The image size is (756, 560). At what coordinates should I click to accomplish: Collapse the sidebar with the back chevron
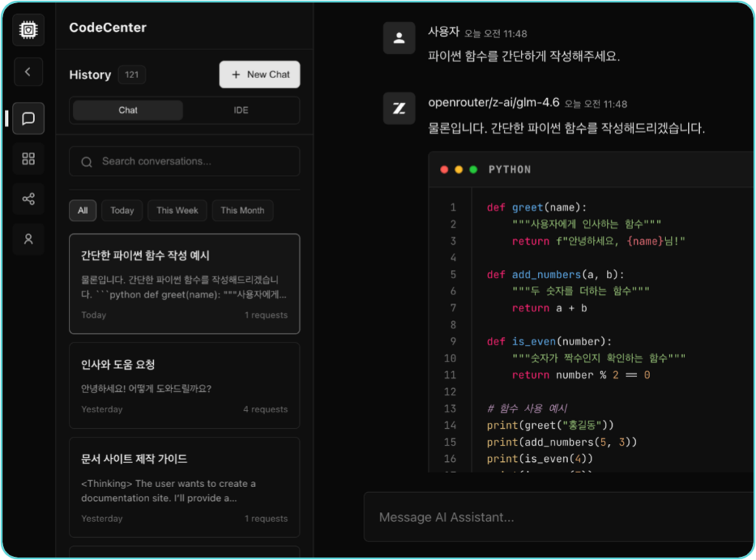click(x=28, y=72)
